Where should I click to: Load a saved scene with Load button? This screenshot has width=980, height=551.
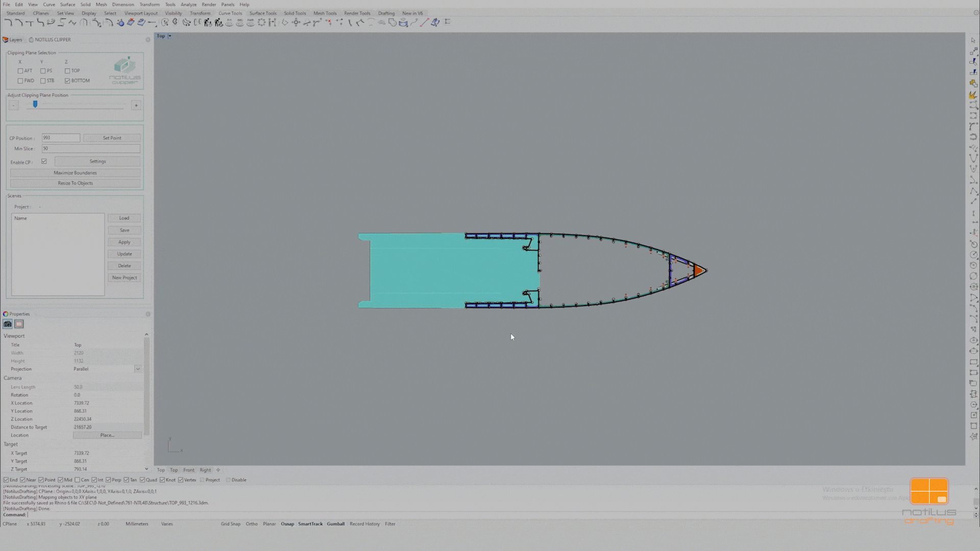coord(124,218)
